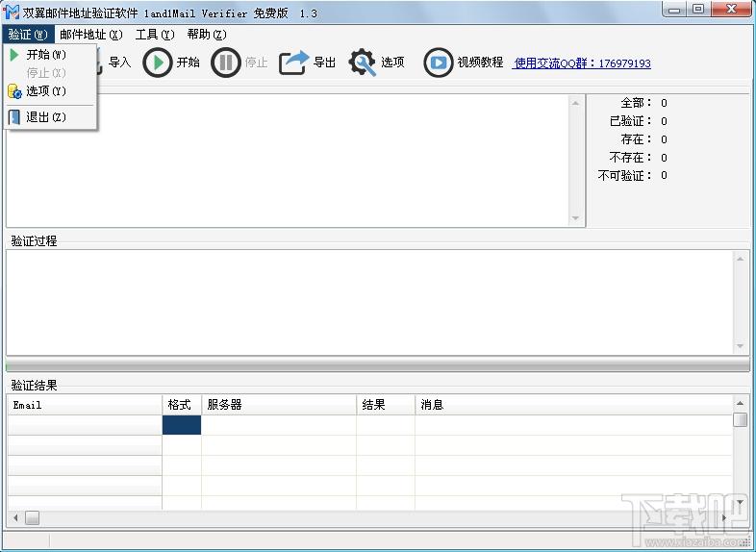Click the results table horizontal scrollbar thumb
The image size is (756, 552).
[33, 517]
